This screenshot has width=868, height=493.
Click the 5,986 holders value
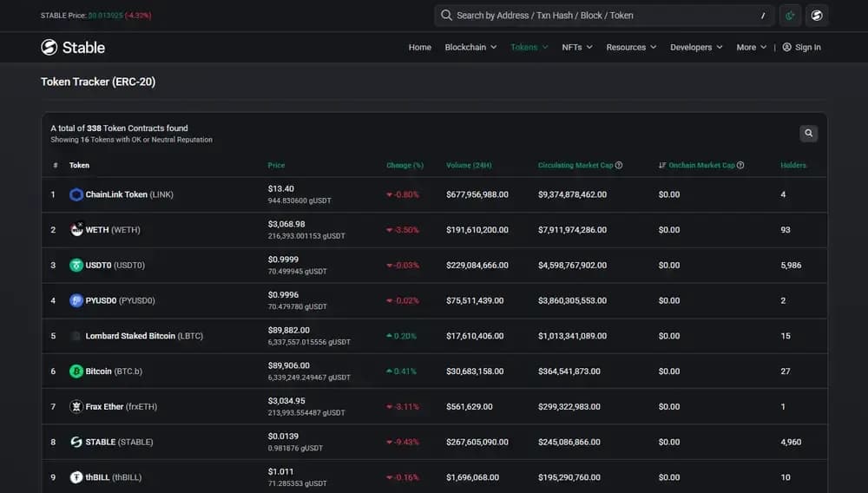tap(791, 265)
